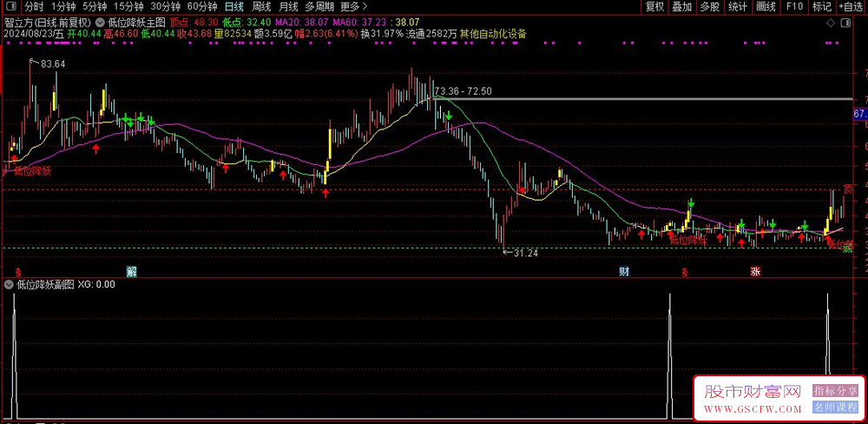This screenshot has height=424, width=868.
Task: Open the 统计 statistics tool
Action: [x=737, y=7]
